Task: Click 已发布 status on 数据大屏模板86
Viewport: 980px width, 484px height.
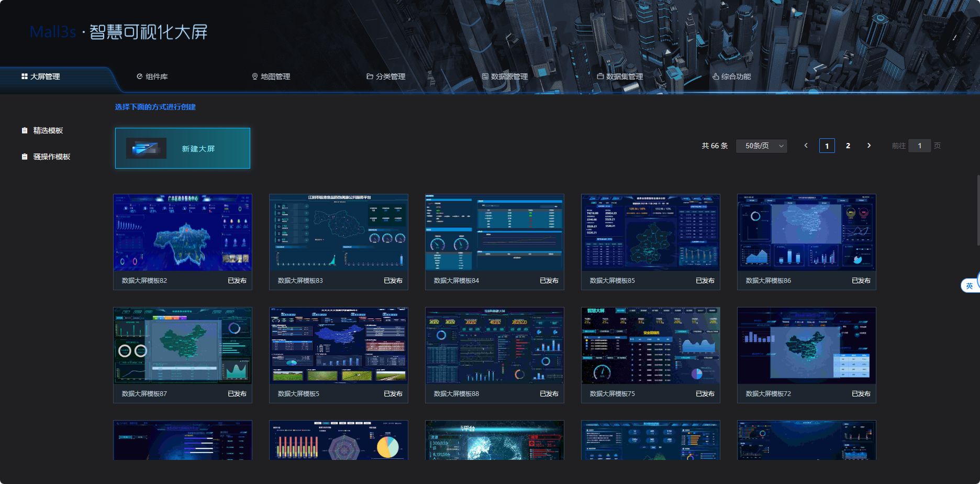Action: [861, 281]
